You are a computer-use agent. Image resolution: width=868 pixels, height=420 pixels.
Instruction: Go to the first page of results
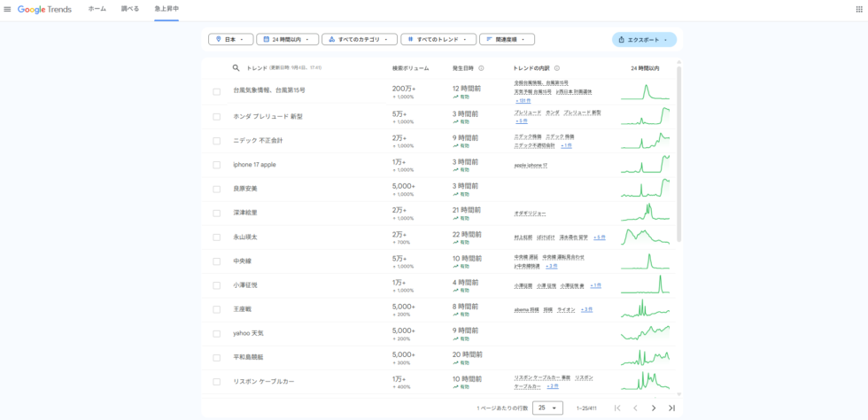618,408
